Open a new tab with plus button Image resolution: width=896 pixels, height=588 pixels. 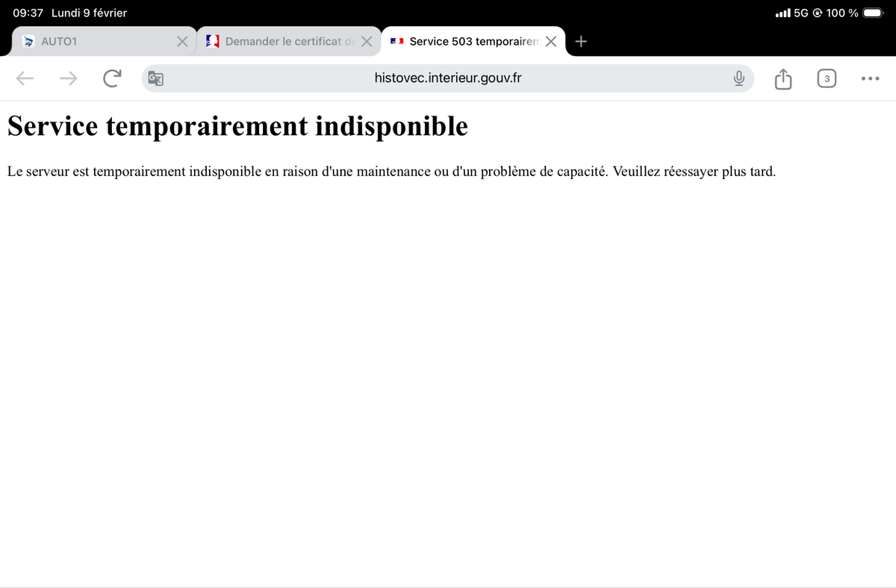(x=582, y=41)
